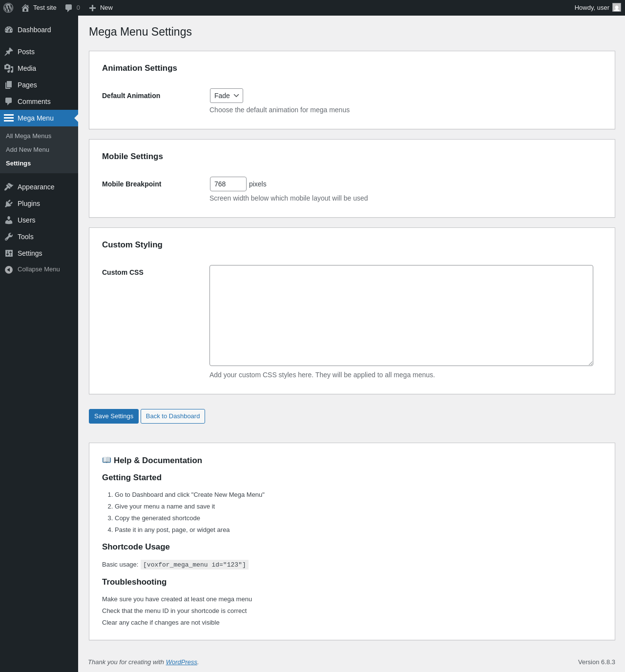
Task: Click the Collapse Menu arrow icon
Action: pyautogui.click(x=9, y=269)
